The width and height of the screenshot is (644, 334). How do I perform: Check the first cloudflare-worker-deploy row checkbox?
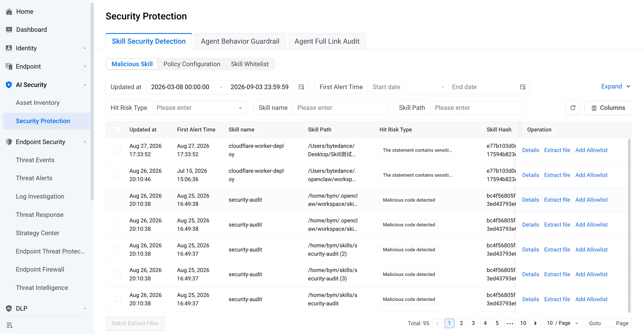118,150
